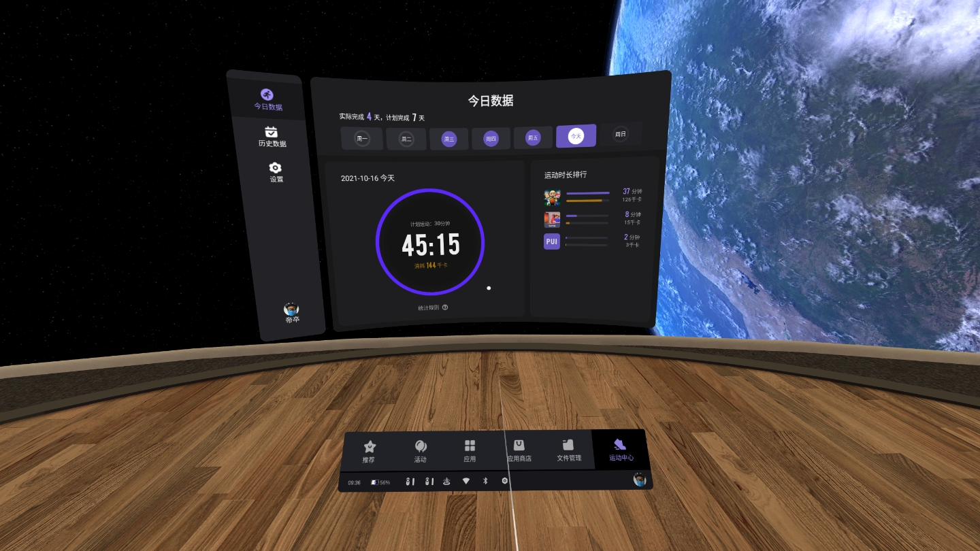Click the PUI app entry in ranking
The width and height of the screenshot is (980, 551).
point(552,241)
